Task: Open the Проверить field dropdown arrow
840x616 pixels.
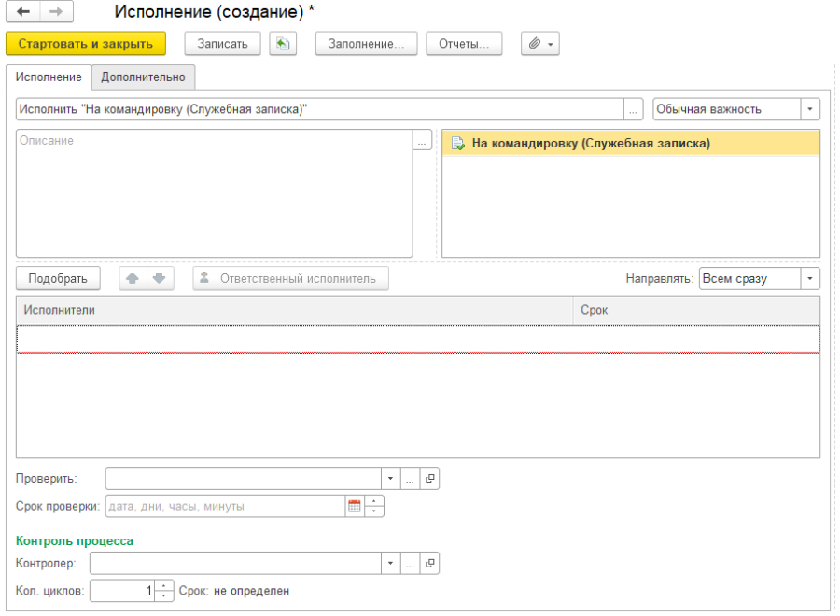Action: coord(390,478)
